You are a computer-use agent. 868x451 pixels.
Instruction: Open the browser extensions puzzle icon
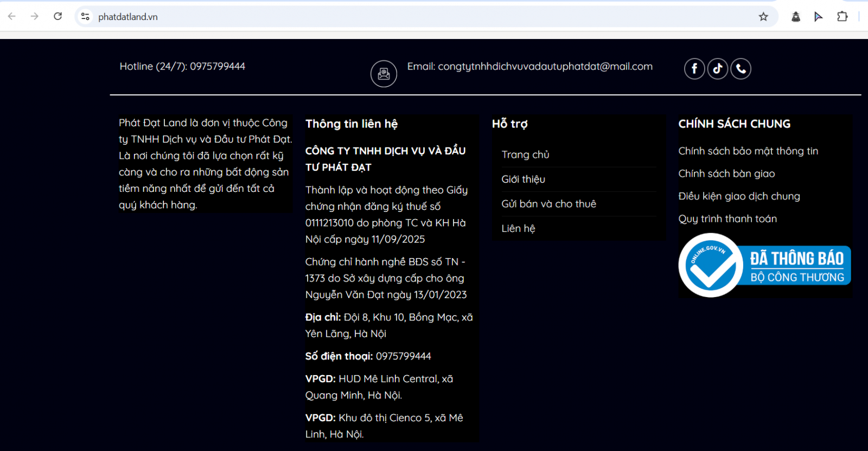point(842,17)
